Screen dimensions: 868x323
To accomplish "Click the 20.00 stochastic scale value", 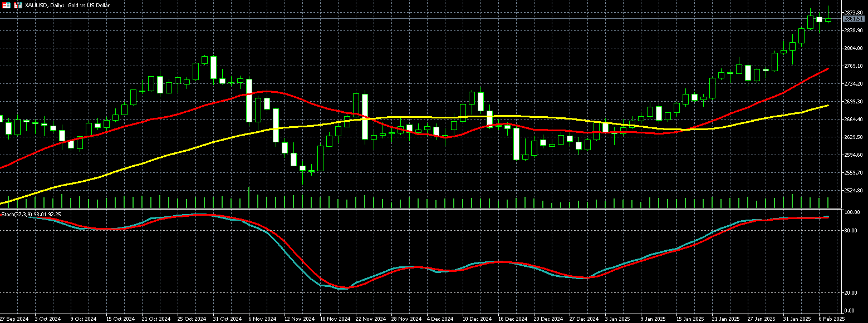I will coord(851,292).
